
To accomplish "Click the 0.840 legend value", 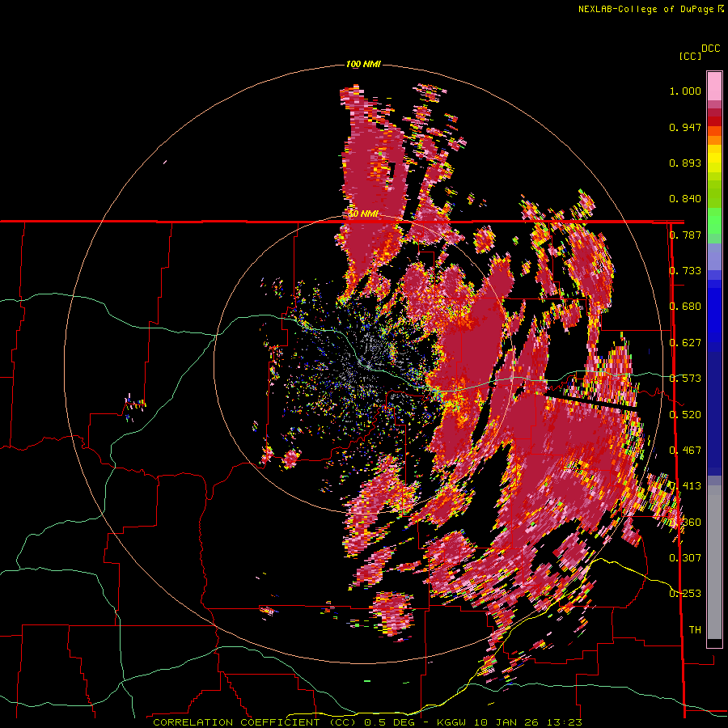I will (685, 199).
